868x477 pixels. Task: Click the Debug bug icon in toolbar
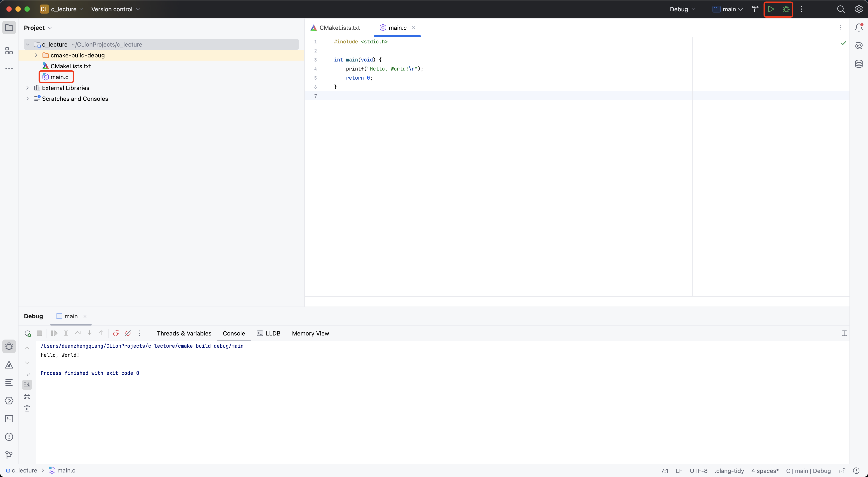tap(786, 9)
